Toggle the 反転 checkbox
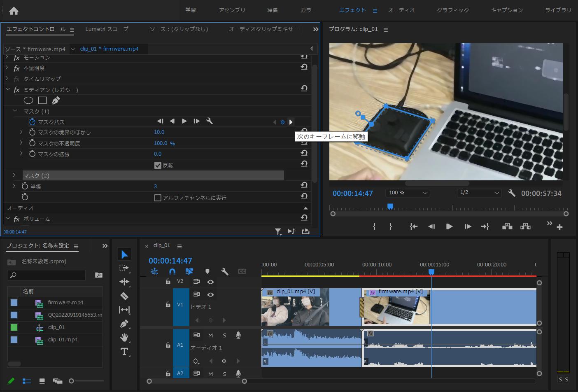Viewport: 578px width, 392px height. (158, 165)
